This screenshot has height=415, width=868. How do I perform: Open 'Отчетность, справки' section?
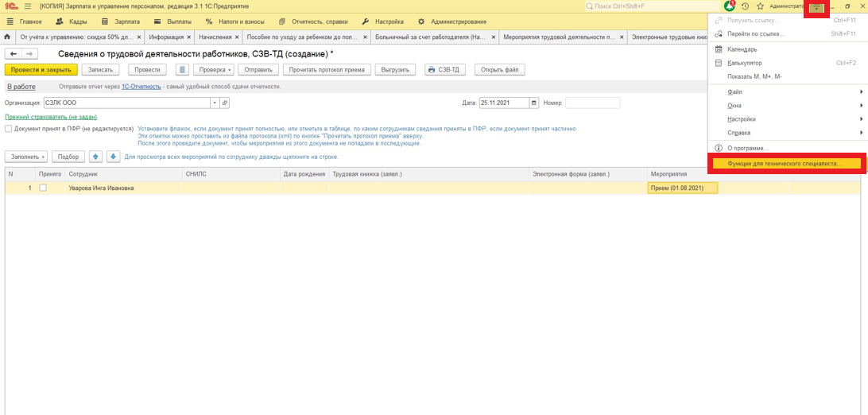point(312,21)
